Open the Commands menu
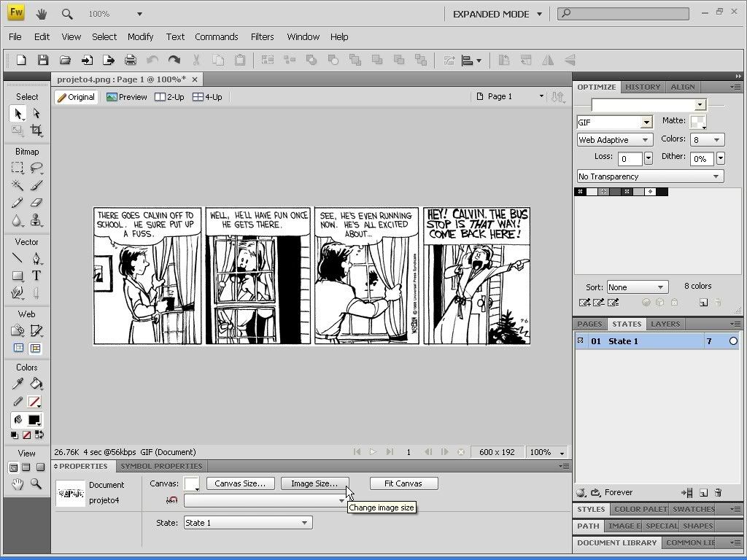 [x=216, y=36]
